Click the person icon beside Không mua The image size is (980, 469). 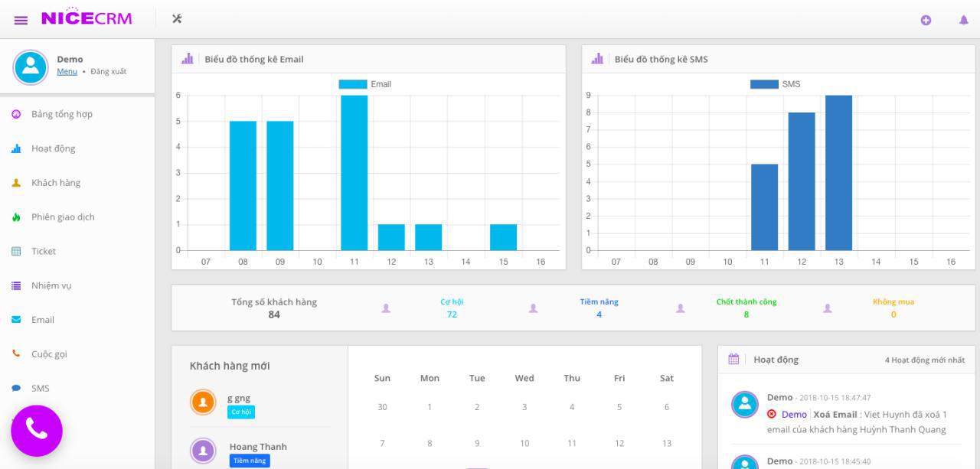[x=827, y=308]
